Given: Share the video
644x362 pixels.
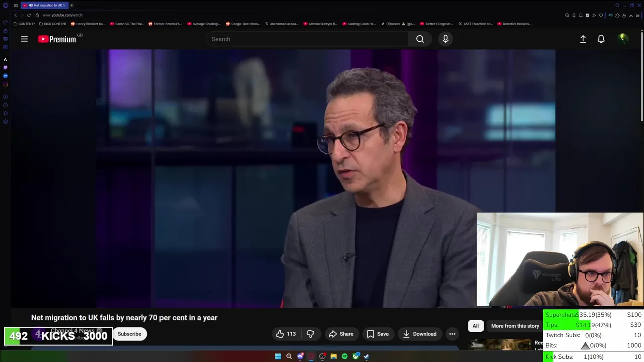Looking at the screenshot, I should (341, 334).
